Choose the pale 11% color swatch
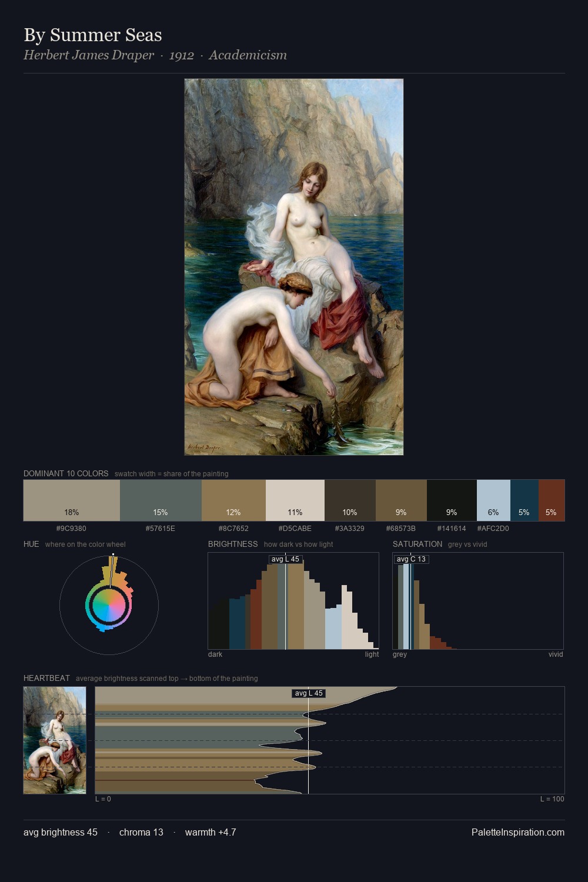The height and width of the screenshot is (882, 588). (295, 500)
